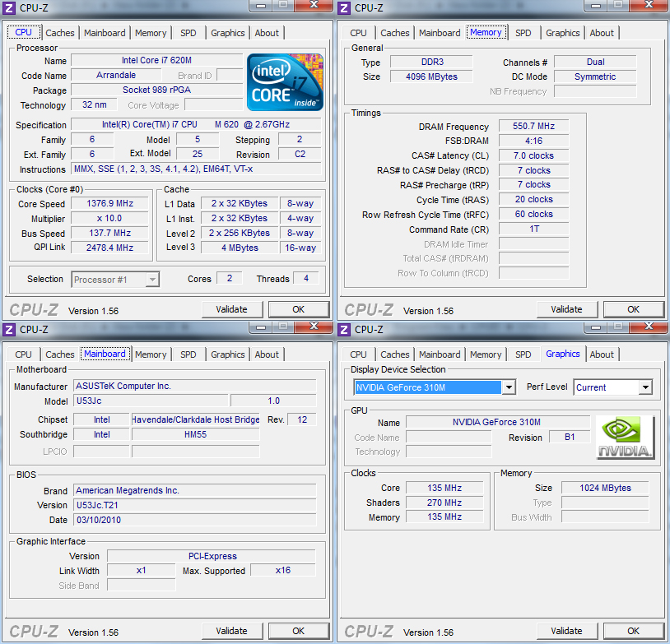Open Memory tab in the CPU window

tap(151, 33)
